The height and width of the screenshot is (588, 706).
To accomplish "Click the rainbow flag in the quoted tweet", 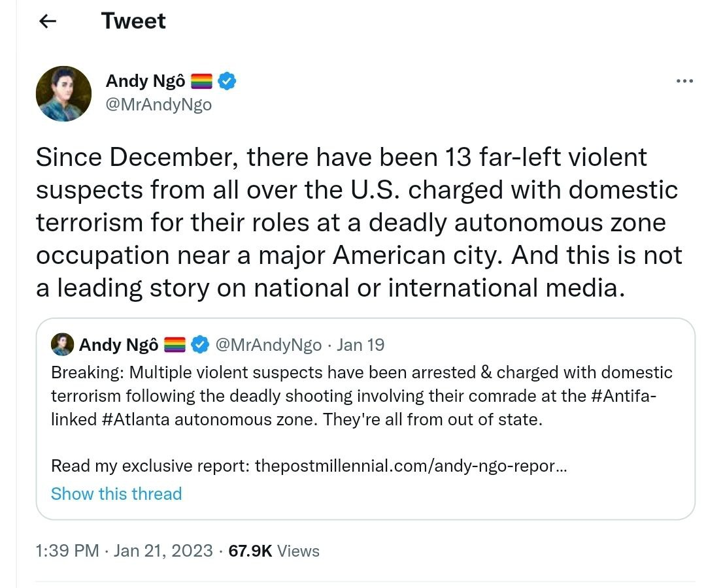I will (x=175, y=344).
